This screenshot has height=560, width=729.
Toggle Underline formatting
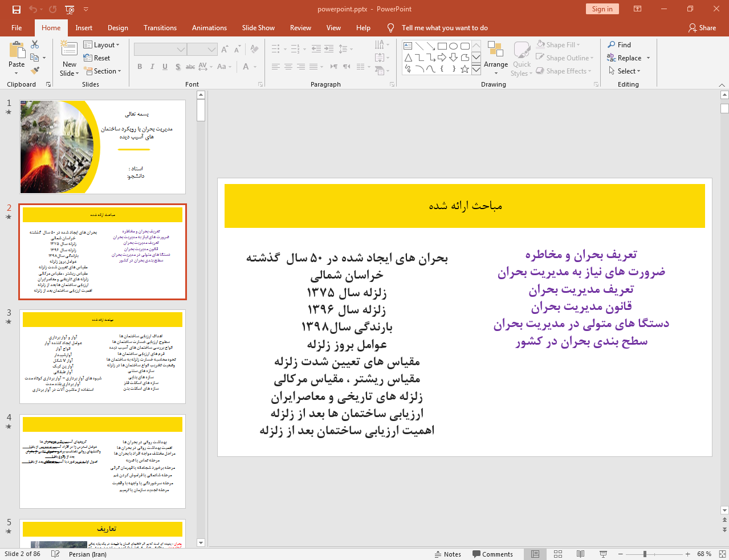[x=165, y=67]
